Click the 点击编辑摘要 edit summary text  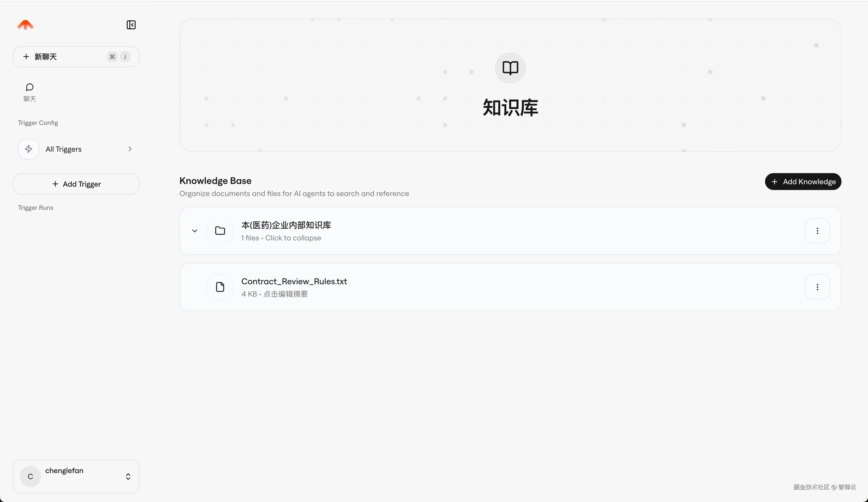pos(285,294)
